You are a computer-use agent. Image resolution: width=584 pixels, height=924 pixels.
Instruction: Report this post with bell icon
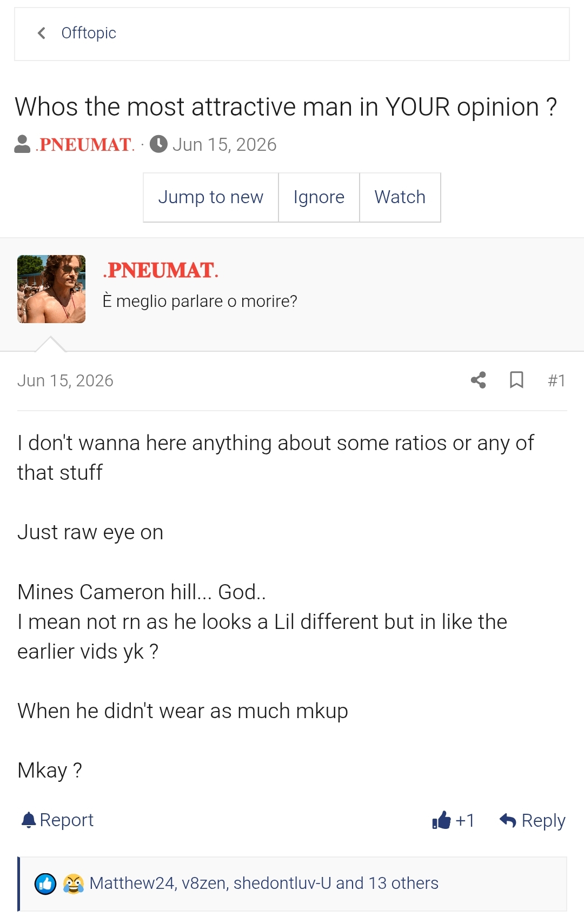click(x=57, y=820)
